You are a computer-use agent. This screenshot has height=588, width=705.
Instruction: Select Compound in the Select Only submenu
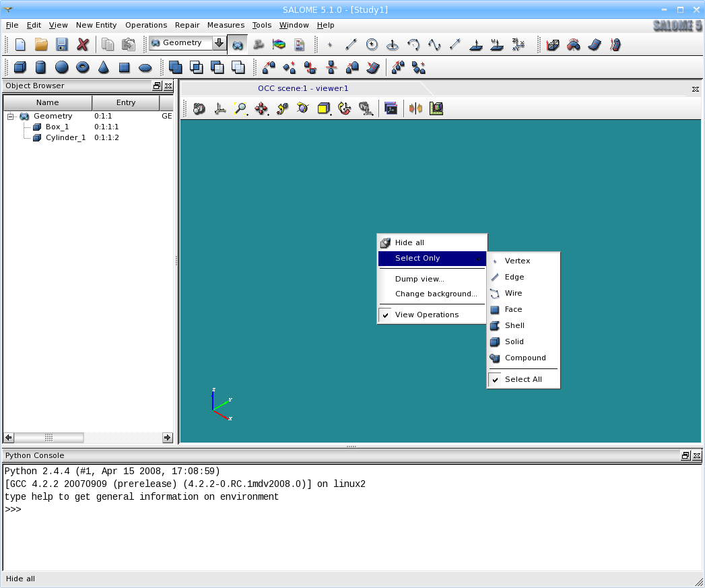523,358
